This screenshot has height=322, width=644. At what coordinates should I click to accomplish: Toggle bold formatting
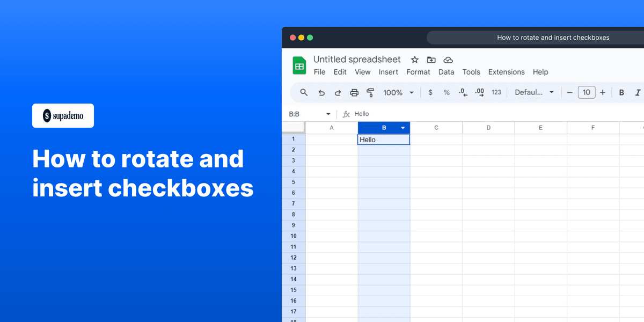coord(621,92)
